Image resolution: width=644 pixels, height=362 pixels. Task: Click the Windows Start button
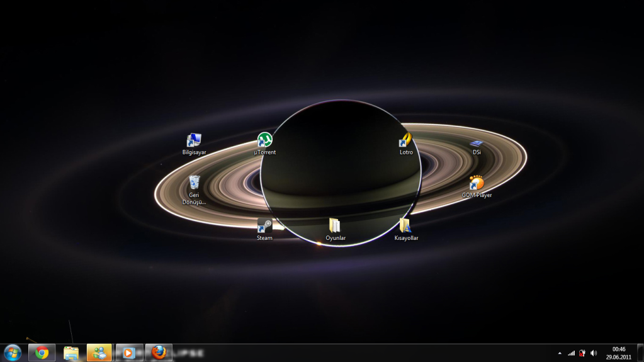click(13, 353)
